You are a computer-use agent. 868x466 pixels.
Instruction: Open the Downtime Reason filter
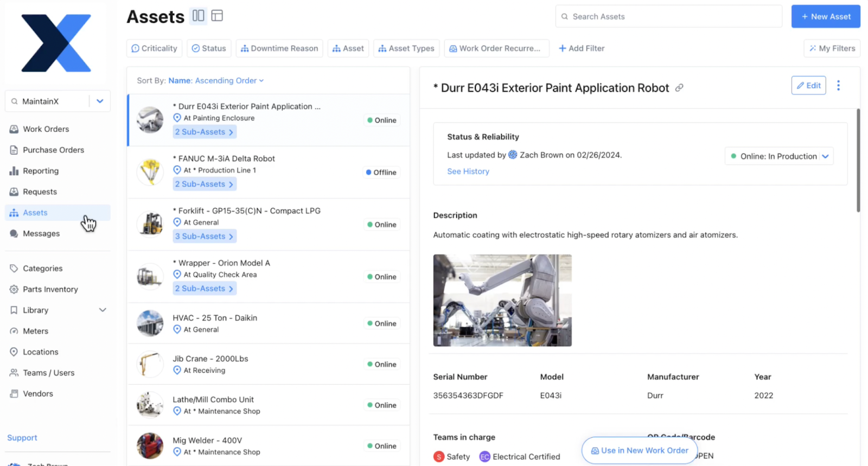pyautogui.click(x=279, y=48)
